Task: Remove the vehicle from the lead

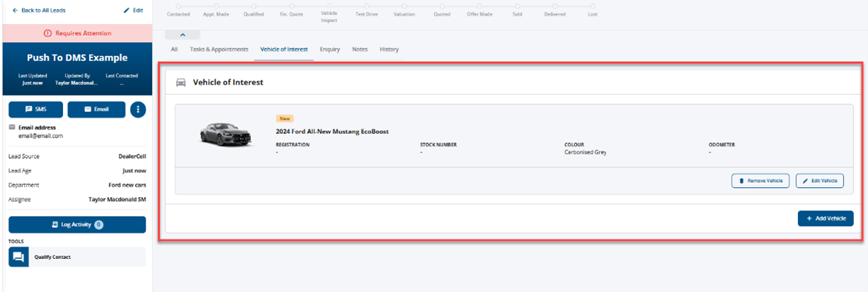Action: tap(760, 181)
